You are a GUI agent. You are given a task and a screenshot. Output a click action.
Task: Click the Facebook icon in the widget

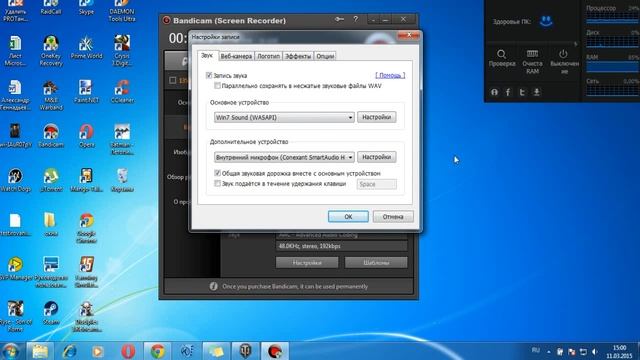[x=508, y=92]
